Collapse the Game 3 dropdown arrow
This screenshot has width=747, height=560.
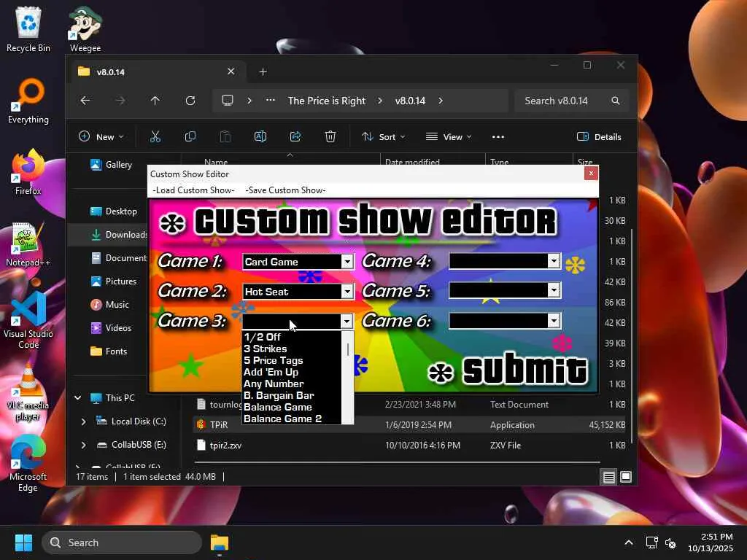pyautogui.click(x=347, y=322)
